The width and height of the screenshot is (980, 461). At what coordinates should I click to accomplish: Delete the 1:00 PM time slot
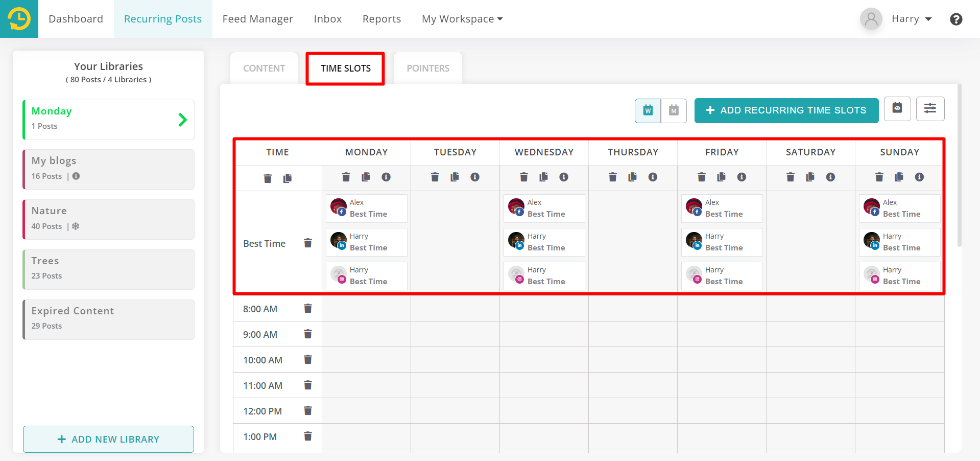(308, 436)
